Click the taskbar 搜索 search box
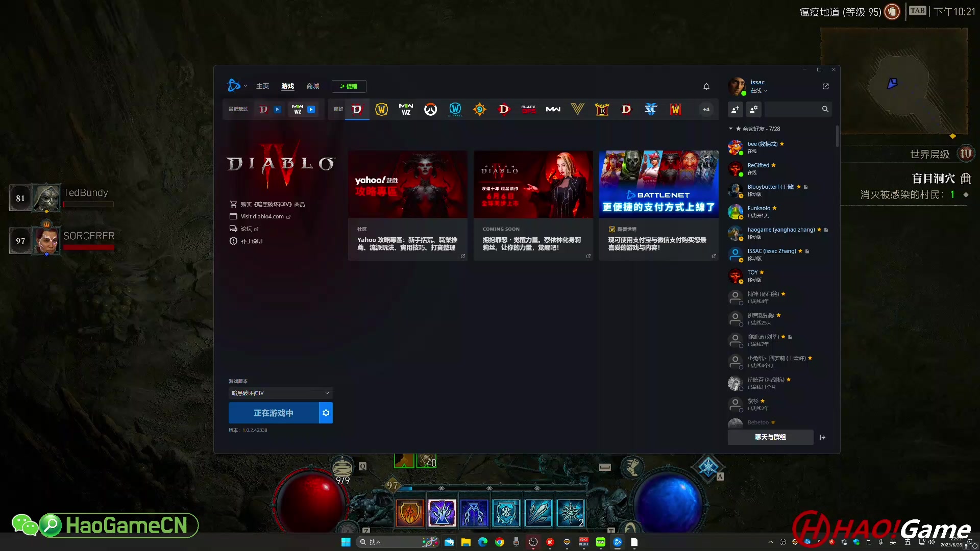This screenshot has height=551, width=980. pos(398,542)
